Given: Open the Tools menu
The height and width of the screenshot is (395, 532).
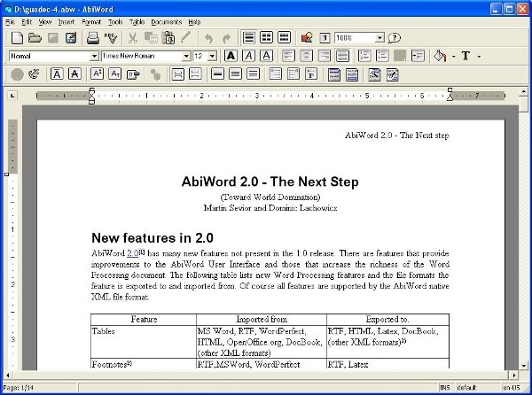Looking at the screenshot, I should tap(115, 22).
